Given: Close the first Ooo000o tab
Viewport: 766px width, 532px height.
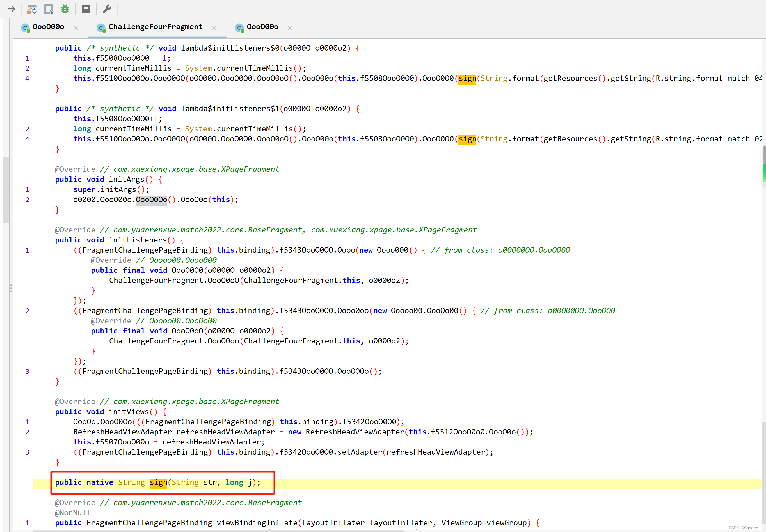Looking at the screenshot, I should (76, 28).
